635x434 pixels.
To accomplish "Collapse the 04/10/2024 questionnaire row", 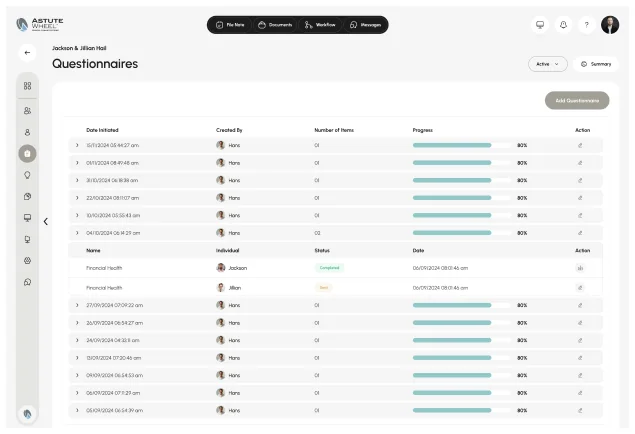I will click(77, 233).
